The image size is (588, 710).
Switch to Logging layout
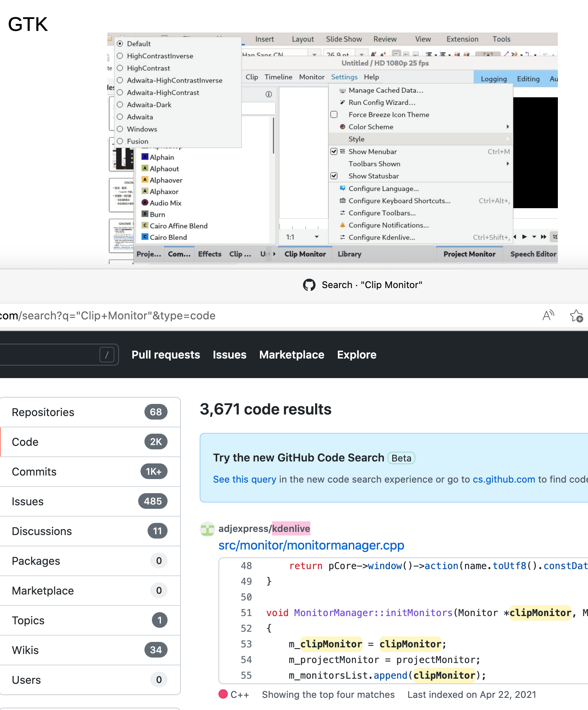click(494, 79)
